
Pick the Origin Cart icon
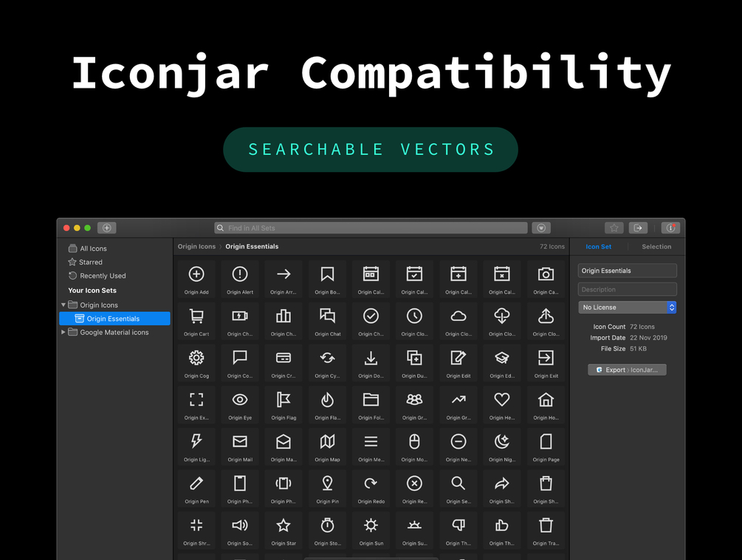pos(196,321)
